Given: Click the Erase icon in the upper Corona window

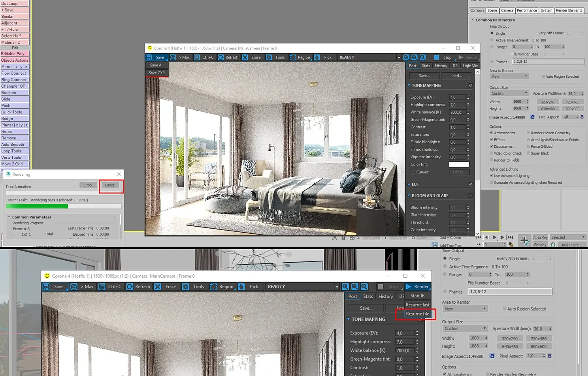Looking at the screenshot, I should click(x=245, y=57).
